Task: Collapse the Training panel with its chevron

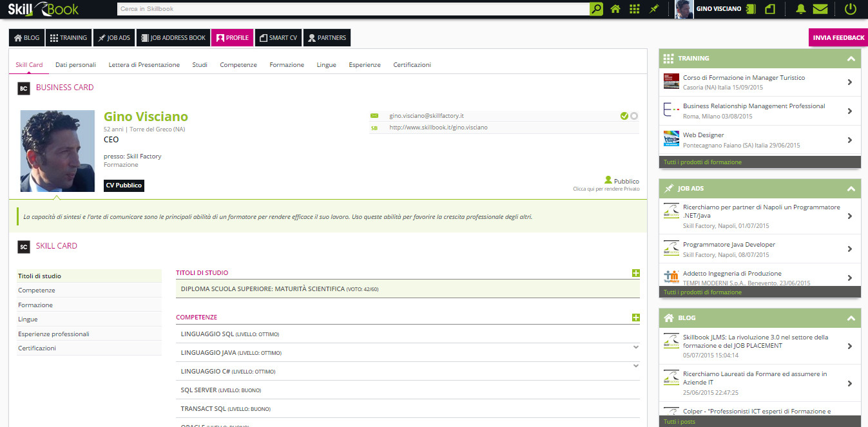Action: tap(851, 59)
